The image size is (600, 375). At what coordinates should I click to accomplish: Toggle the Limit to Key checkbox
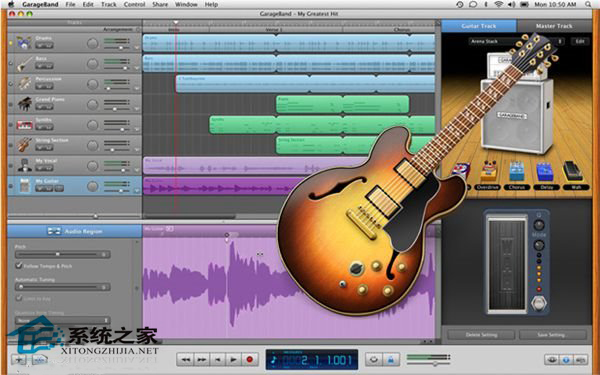click(18, 298)
